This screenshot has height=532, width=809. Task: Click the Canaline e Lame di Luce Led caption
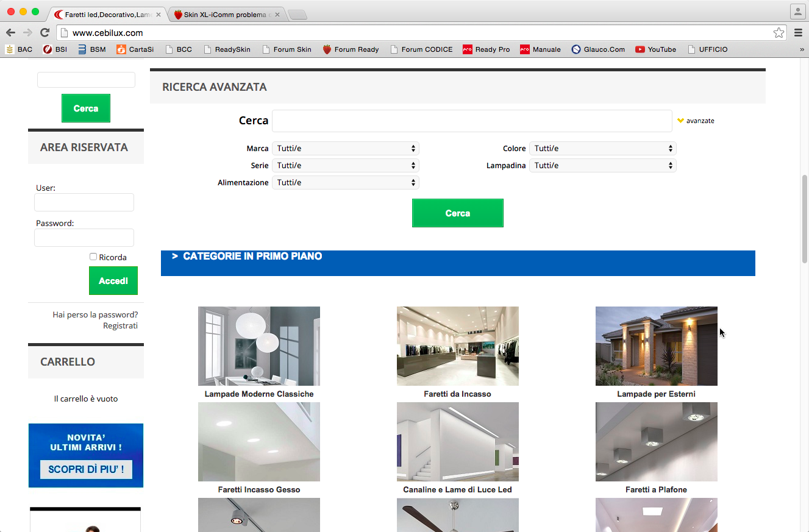[458, 490]
